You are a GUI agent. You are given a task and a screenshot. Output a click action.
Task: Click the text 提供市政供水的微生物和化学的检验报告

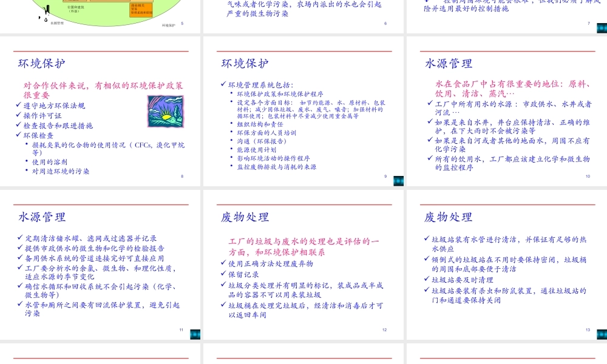click(95, 248)
